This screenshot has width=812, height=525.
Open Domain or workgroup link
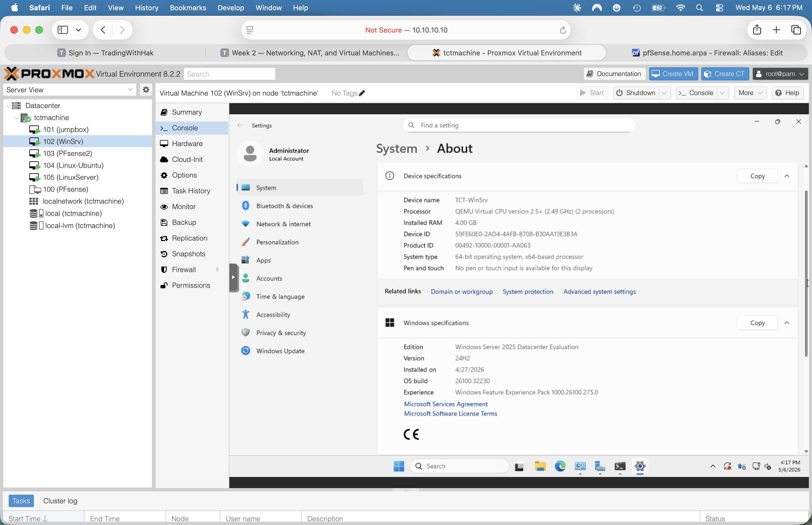462,292
